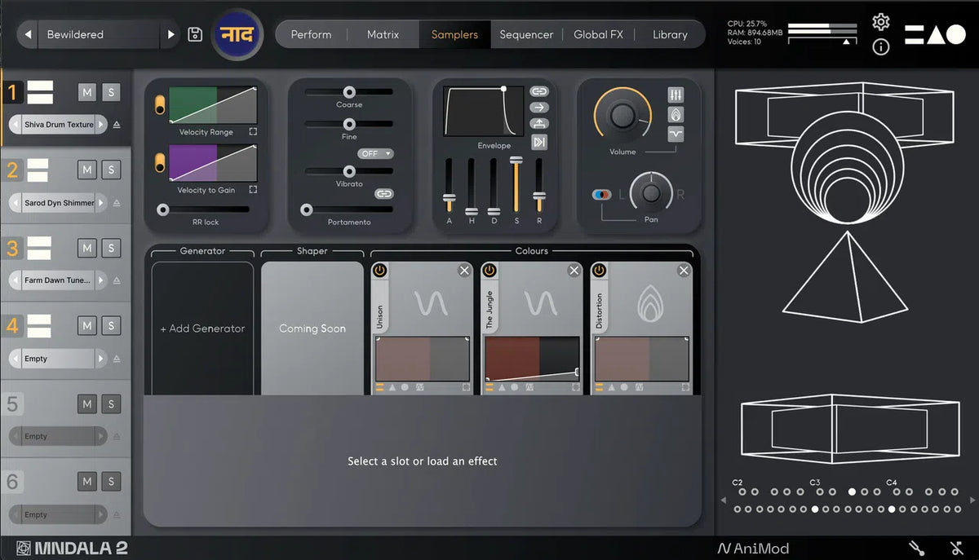
Task: Mute sampler slot 1
Action: pyautogui.click(x=87, y=92)
